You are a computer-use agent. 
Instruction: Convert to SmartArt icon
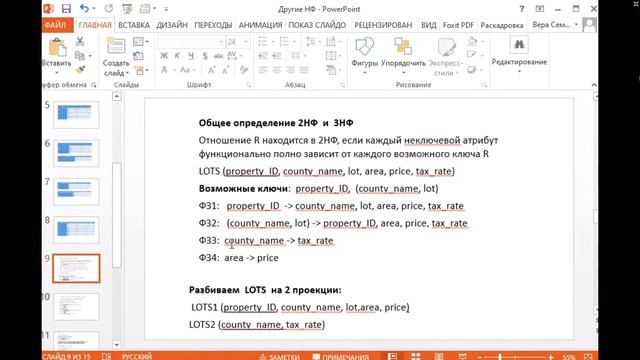pyautogui.click(x=333, y=70)
